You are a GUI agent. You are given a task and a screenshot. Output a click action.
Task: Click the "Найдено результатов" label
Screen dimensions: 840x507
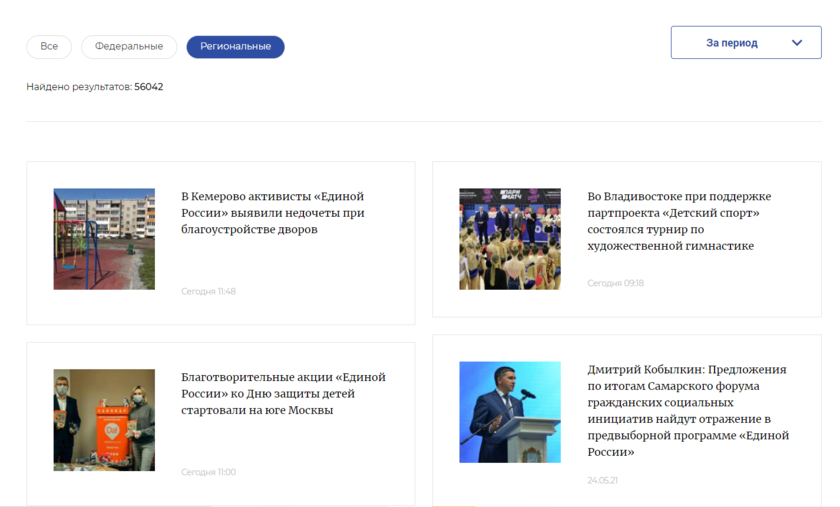[79, 87]
